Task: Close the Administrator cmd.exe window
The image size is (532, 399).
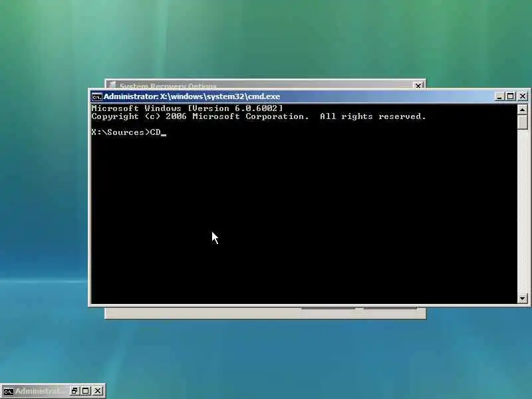Action: click(x=523, y=96)
